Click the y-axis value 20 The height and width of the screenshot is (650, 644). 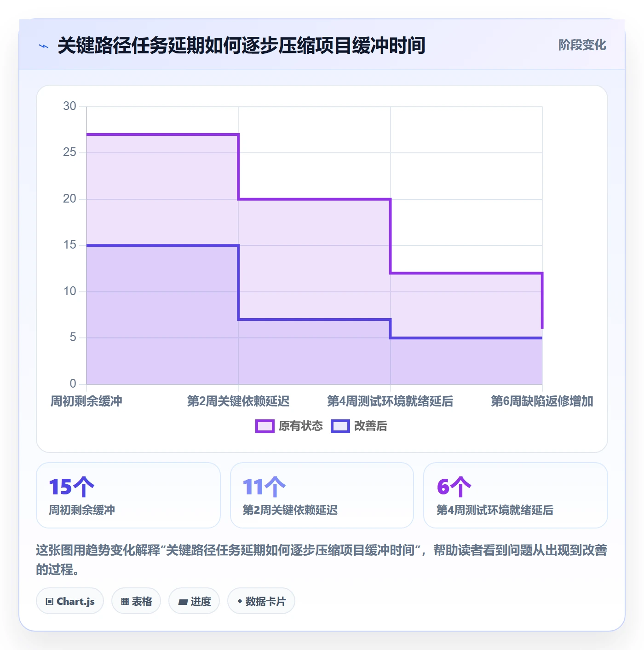point(69,199)
